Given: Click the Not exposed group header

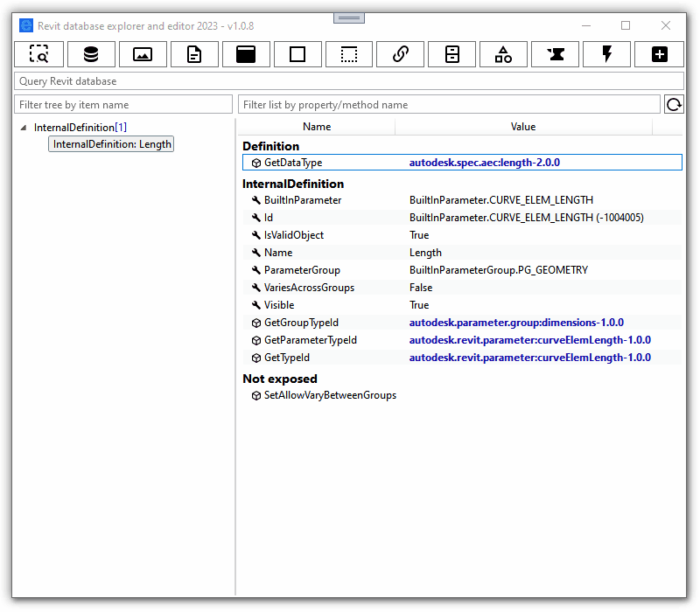Looking at the screenshot, I should [x=280, y=379].
